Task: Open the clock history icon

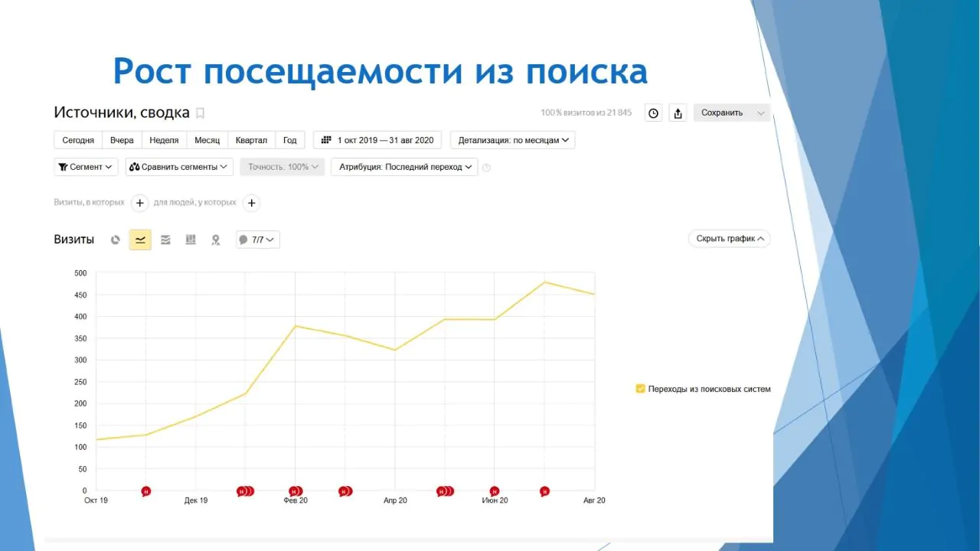Action: [653, 113]
